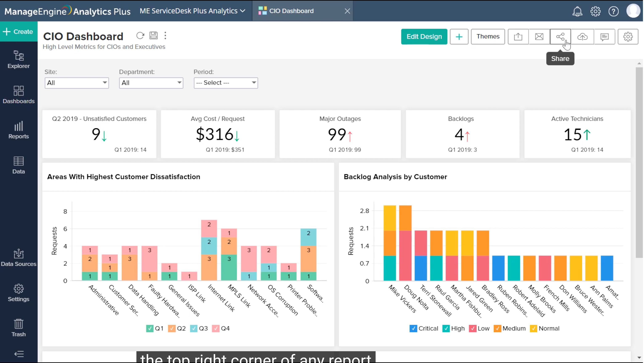Open the Comments icon
The width and height of the screenshot is (644, 363).
tap(604, 37)
